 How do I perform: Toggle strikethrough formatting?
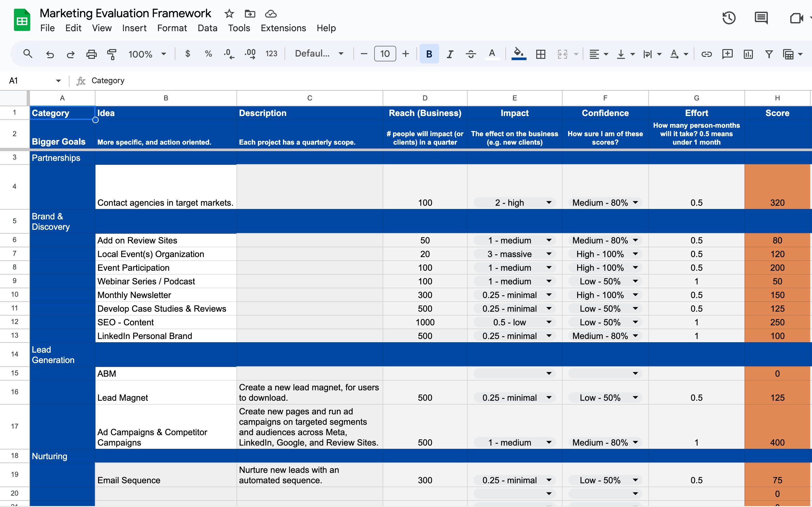tap(471, 54)
